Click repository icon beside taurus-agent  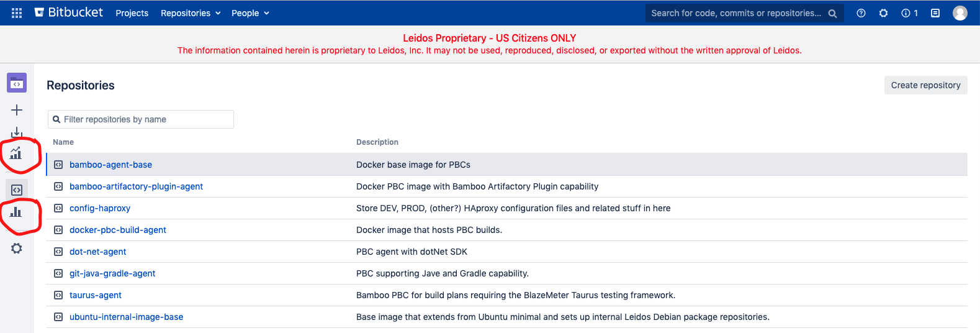58,295
